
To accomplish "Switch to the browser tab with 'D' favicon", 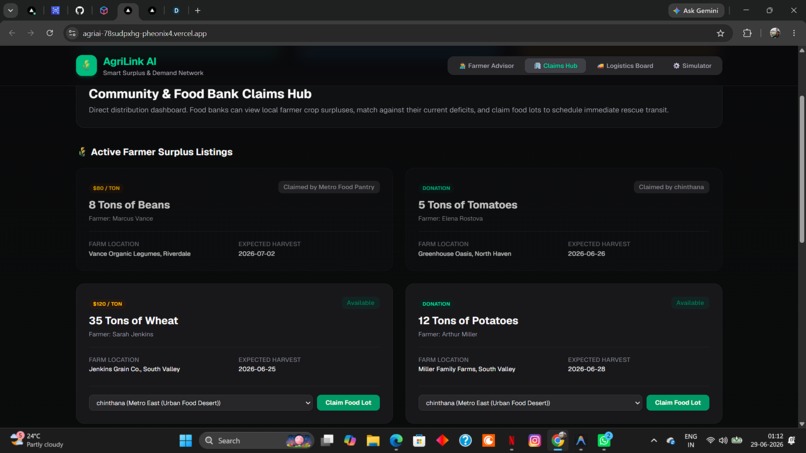I will coord(176,10).
